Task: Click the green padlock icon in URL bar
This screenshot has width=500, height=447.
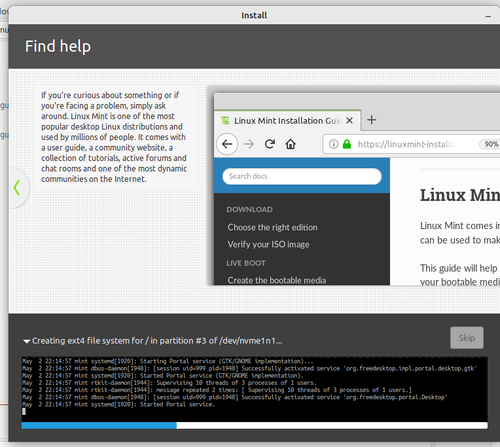Action: (x=347, y=144)
